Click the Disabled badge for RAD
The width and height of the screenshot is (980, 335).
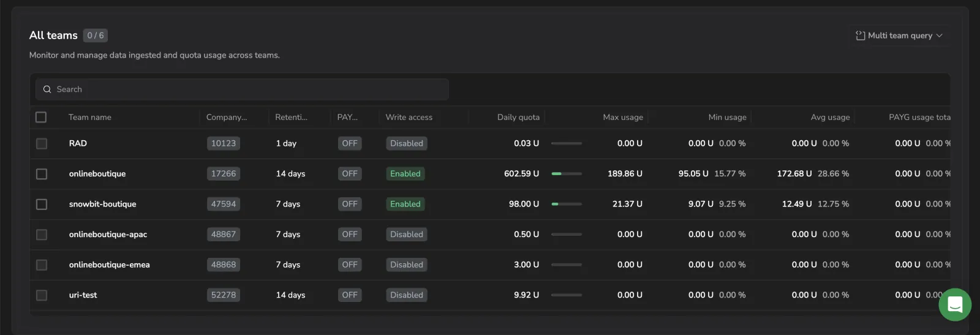click(x=407, y=143)
